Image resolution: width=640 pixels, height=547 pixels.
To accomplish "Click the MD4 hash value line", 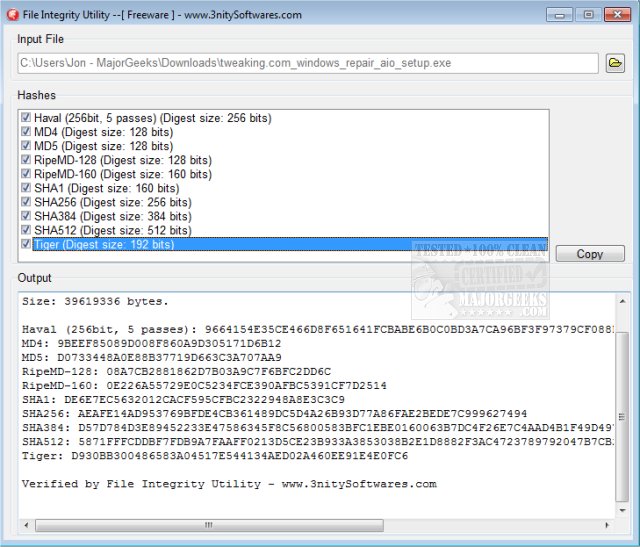I will tap(151, 343).
